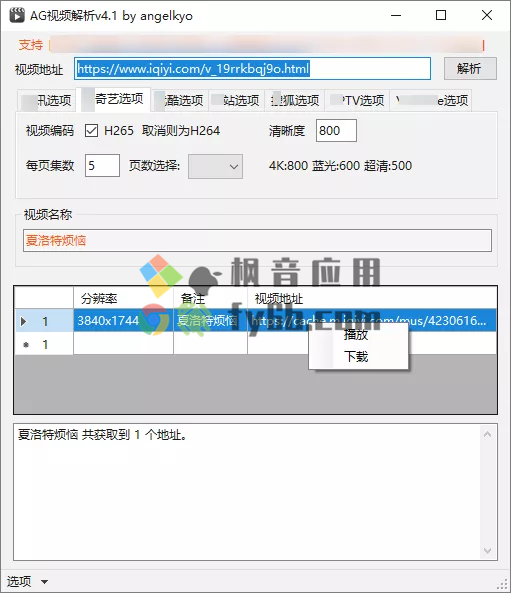The image size is (511, 593).
Task: Select row header with the arrow indicator
Action: (x=44, y=321)
